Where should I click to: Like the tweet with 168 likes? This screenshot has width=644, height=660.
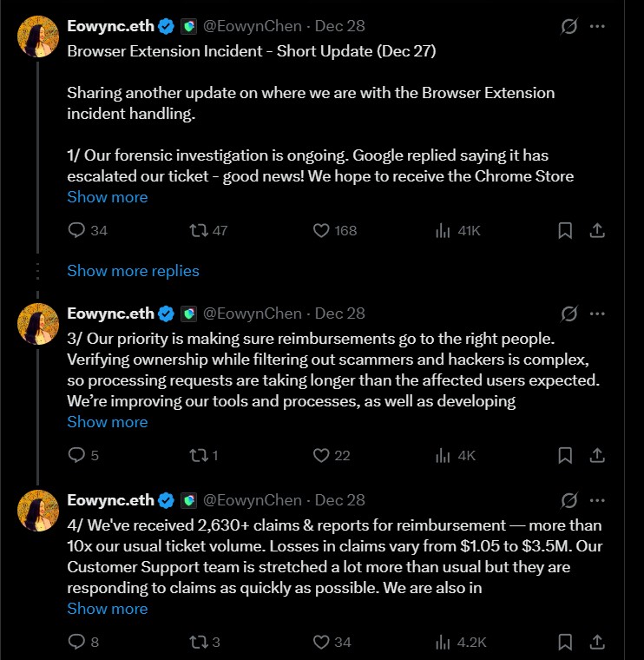[321, 231]
